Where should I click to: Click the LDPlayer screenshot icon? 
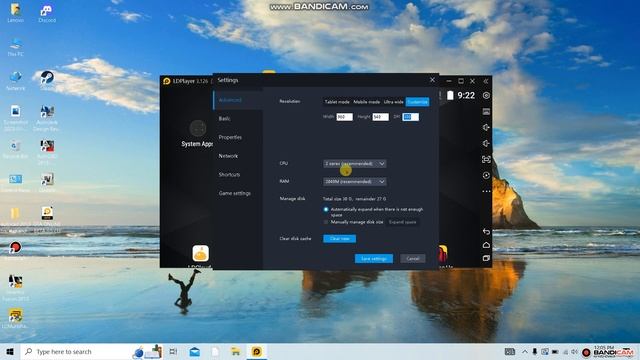pyautogui.click(x=486, y=159)
